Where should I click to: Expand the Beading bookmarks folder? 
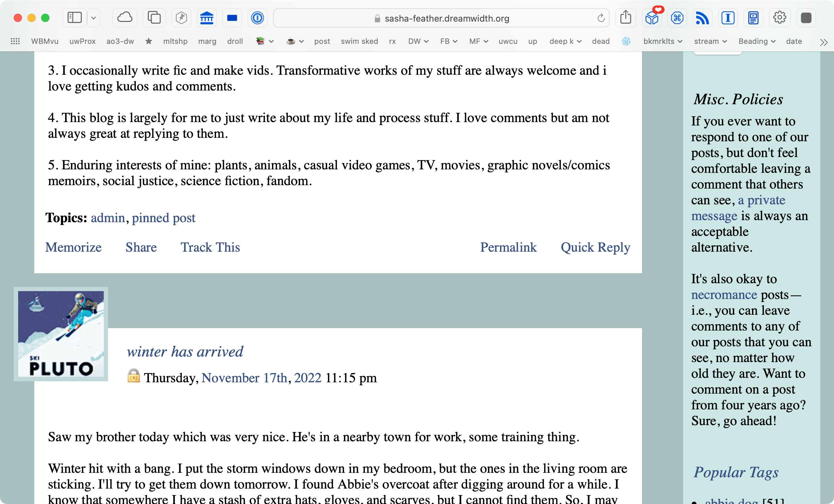pyautogui.click(x=757, y=41)
